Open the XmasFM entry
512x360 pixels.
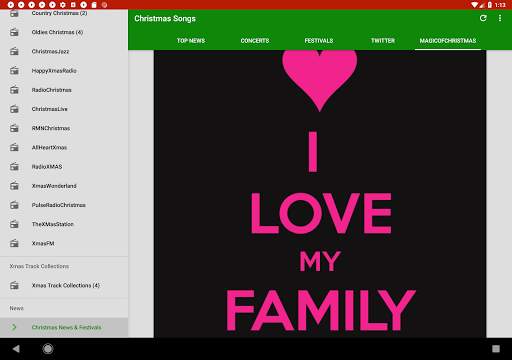pos(64,243)
